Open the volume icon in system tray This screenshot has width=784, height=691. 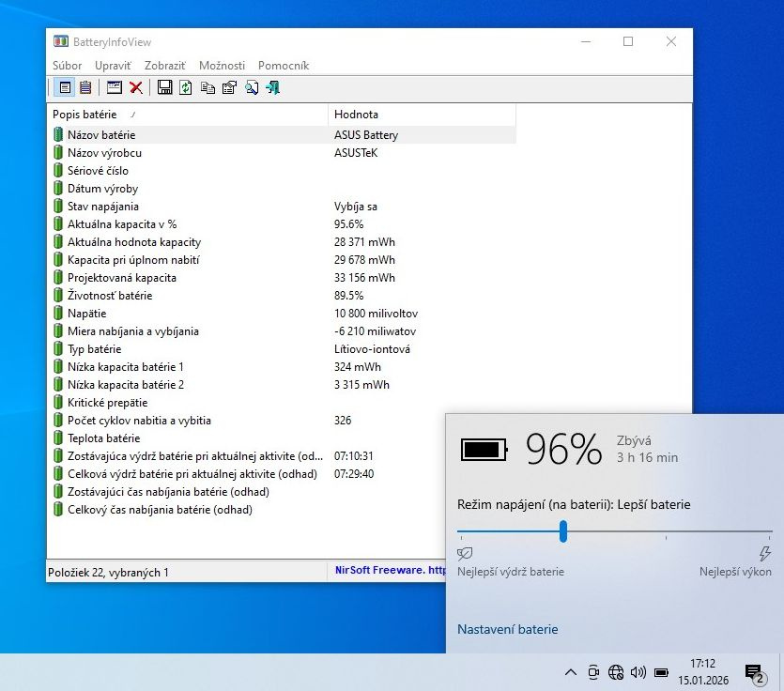tap(638, 672)
